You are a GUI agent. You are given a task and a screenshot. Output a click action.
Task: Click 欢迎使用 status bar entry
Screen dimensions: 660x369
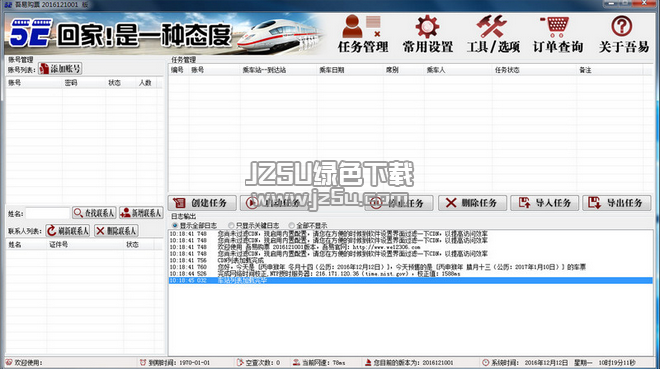(x=24, y=362)
